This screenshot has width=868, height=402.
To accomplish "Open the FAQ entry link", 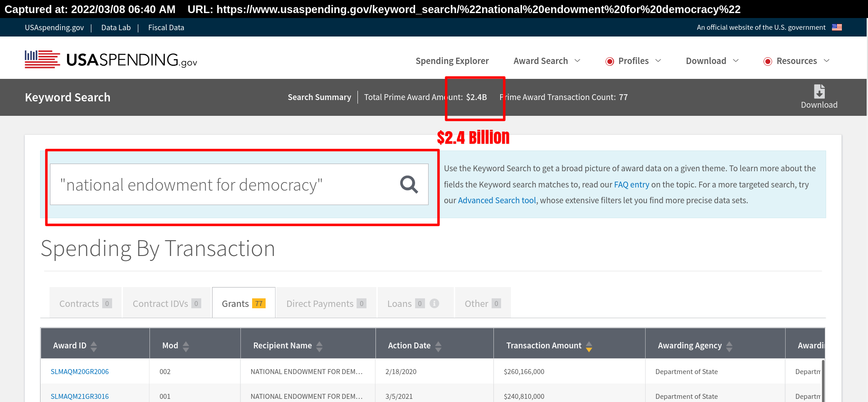I will click(x=632, y=184).
